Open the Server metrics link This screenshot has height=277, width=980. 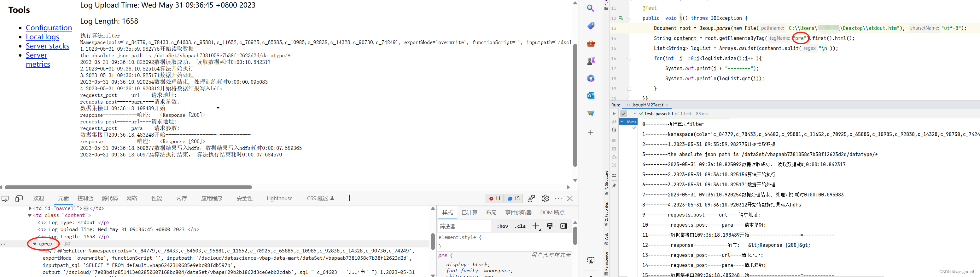coord(38,60)
